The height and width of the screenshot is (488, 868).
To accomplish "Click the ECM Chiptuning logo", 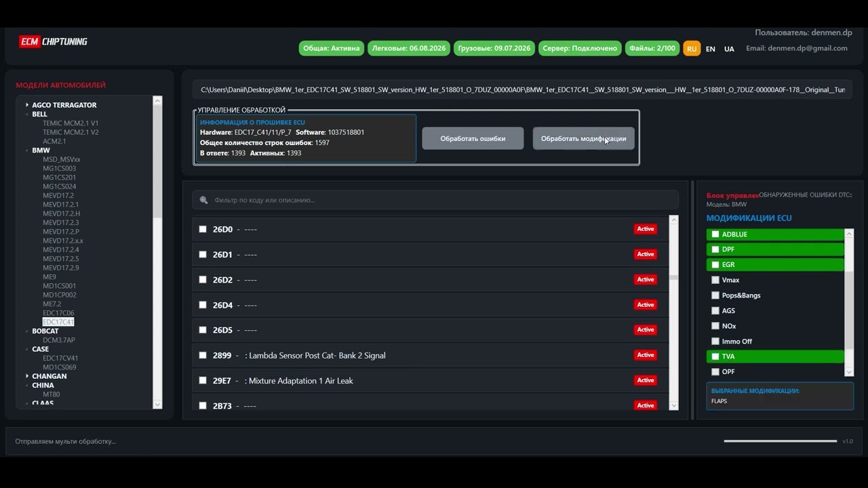I will point(54,41).
